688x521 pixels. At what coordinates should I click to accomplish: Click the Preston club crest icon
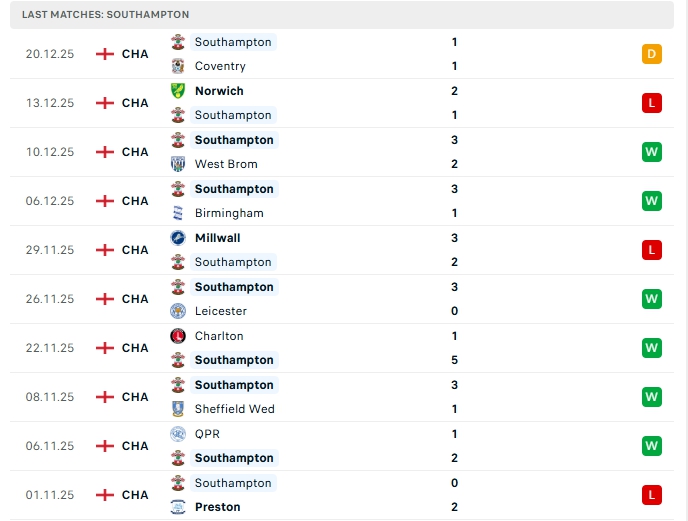178,507
